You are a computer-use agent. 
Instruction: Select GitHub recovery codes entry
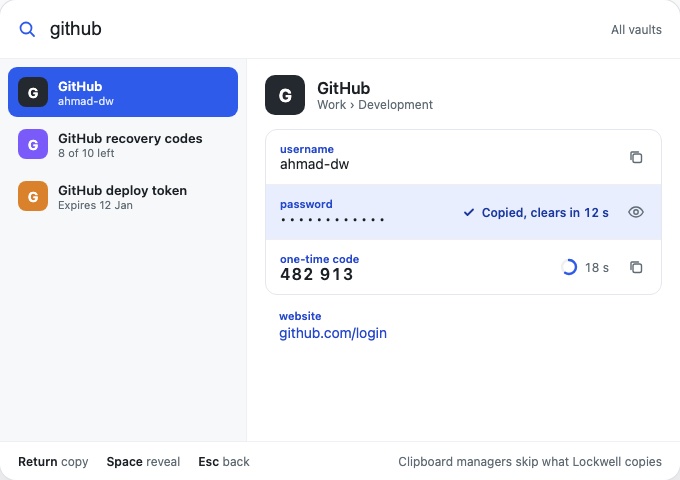pos(123,144)
